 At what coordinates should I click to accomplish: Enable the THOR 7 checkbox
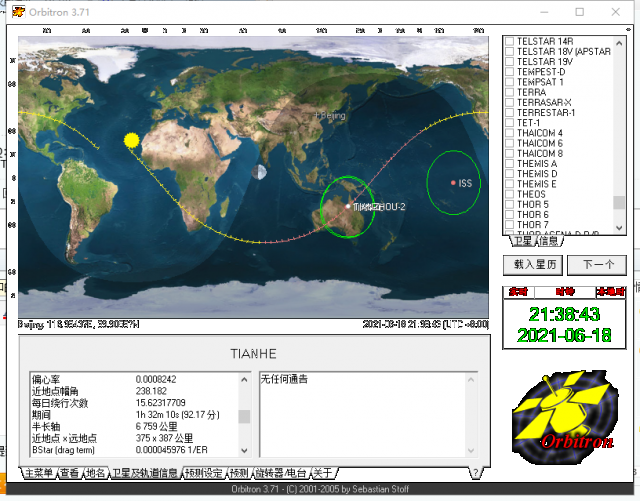click(509, 225)
